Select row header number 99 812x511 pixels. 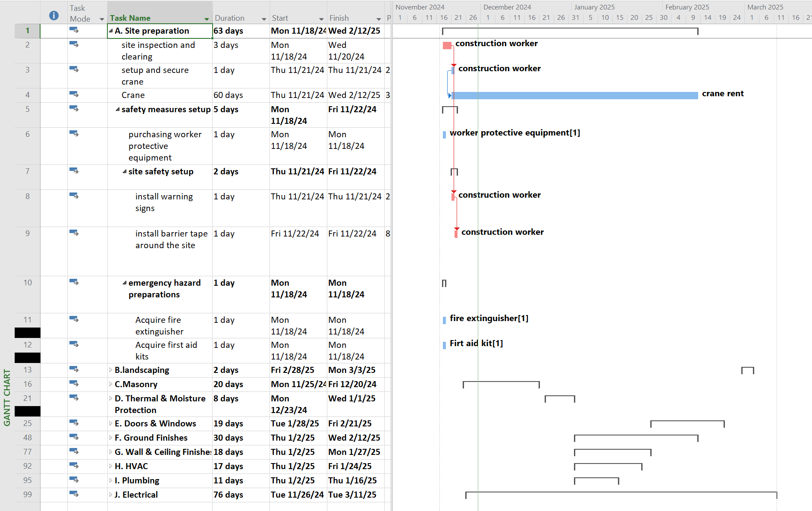click(x=28, y=495)
